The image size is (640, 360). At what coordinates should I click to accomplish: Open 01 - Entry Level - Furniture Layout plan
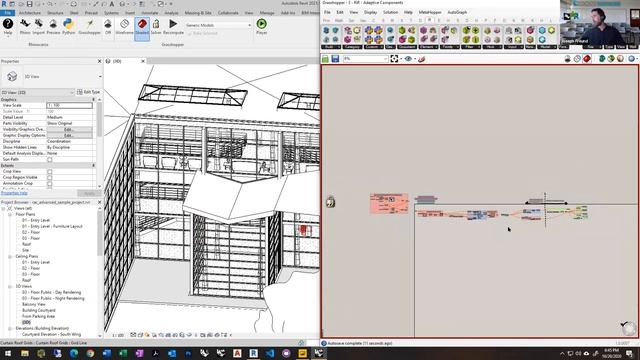click(x=52, y=226)
